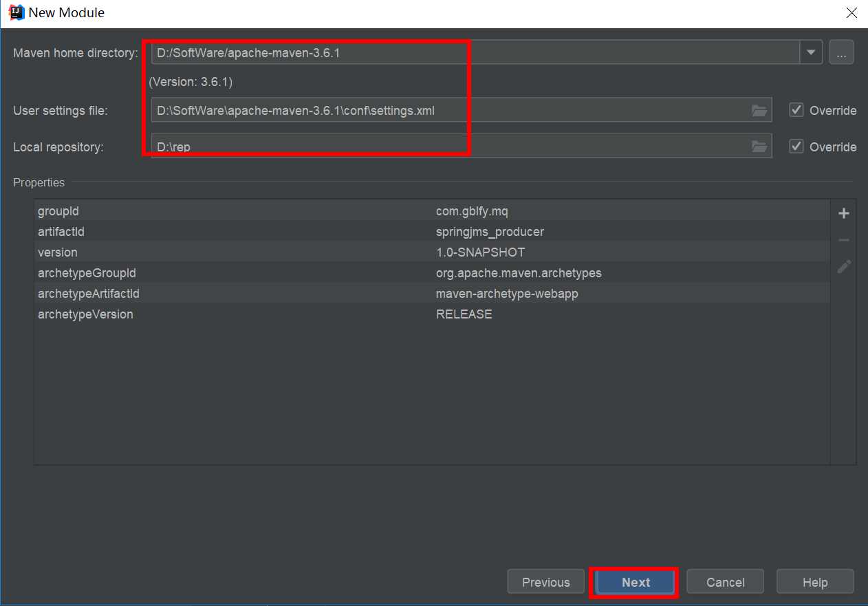This screenshot has width=868, height=606.
Task: Click the minus icon to remove property
Action: pos(844,240)
